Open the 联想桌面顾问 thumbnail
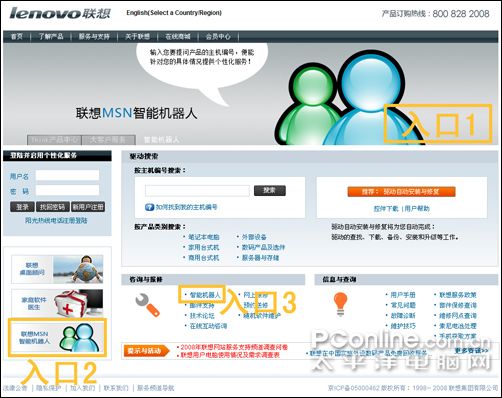This screenshot has height=398, width=502. tap(57, 269)
